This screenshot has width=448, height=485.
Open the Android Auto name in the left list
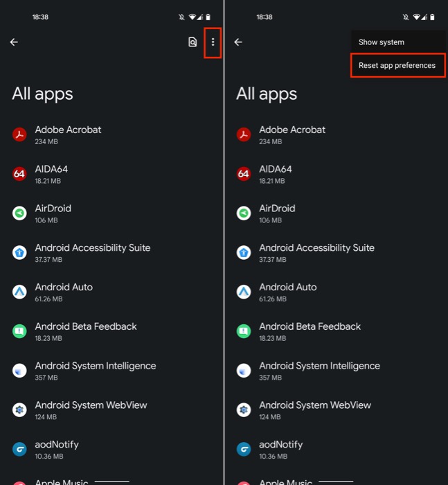64,287
